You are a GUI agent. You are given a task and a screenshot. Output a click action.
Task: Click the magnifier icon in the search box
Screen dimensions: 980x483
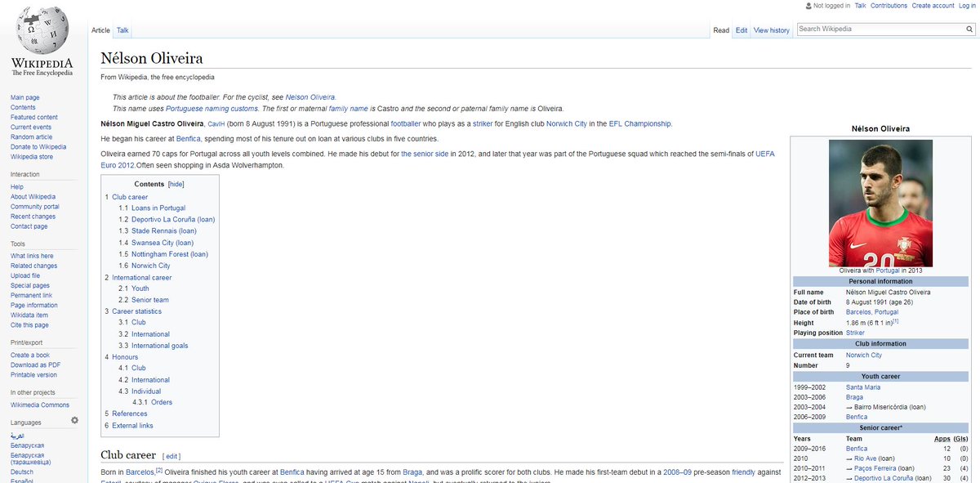click(x=969, y=29)
